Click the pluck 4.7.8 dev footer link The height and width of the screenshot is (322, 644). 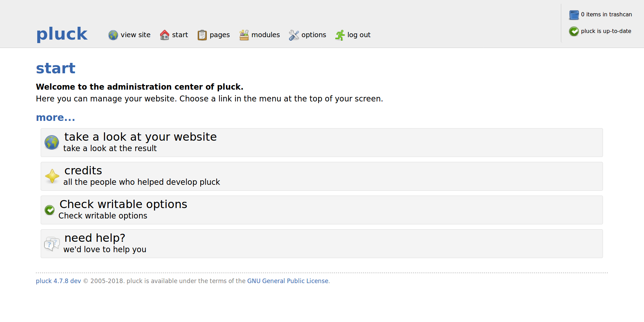point(58,281)
